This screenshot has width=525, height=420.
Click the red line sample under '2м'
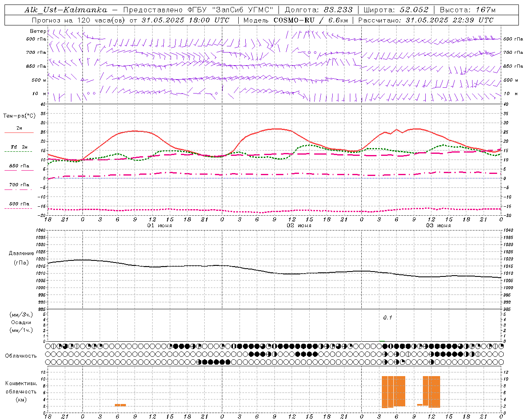(19, 133)
